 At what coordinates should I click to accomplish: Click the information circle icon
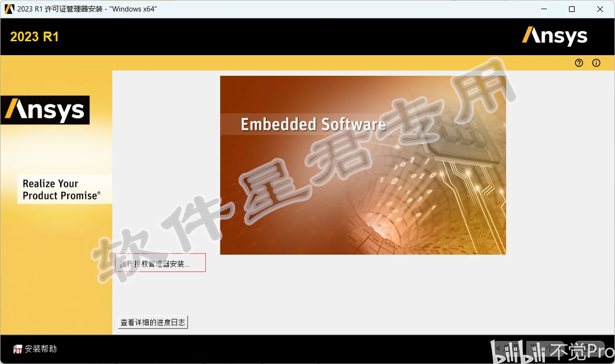596,63
